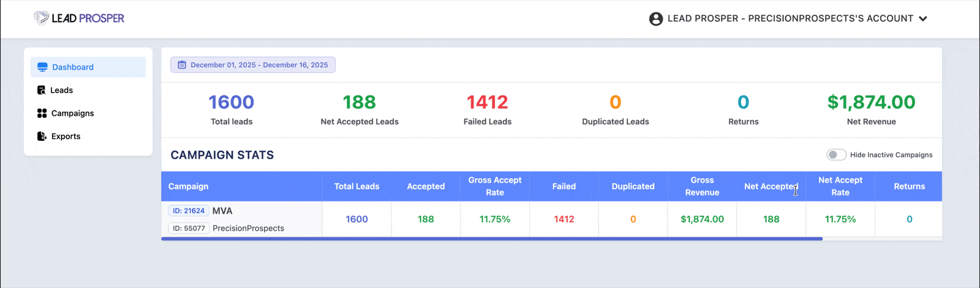Open the Leads sidebar item
980x288 pixels.
tap(88, 90)
